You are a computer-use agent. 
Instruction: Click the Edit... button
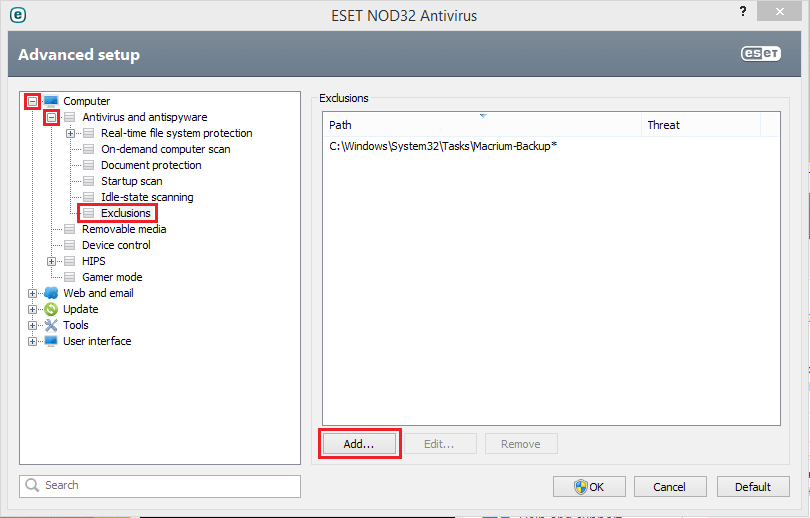coord(440,444)
